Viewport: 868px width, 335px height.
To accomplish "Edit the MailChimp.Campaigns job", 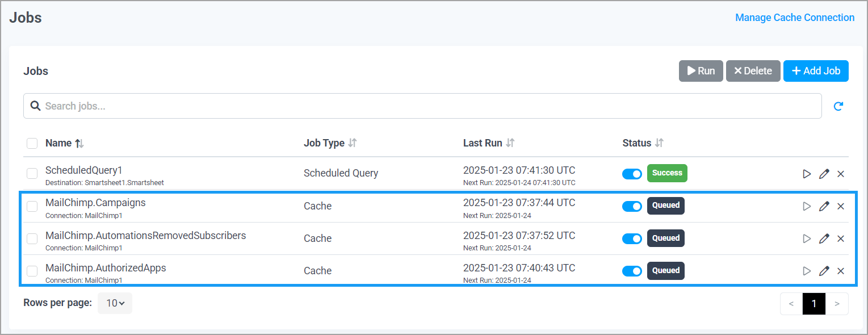I will [824, 206].
